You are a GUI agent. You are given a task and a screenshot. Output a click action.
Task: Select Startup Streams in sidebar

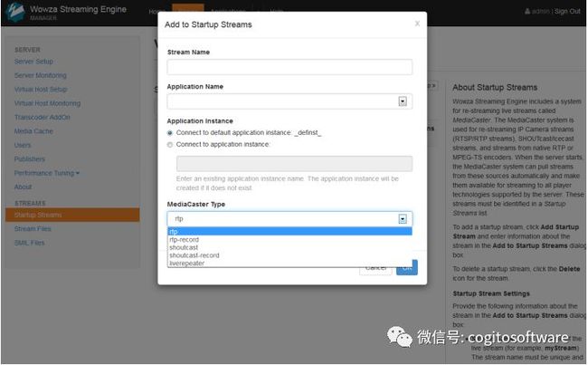coord(72,215)
